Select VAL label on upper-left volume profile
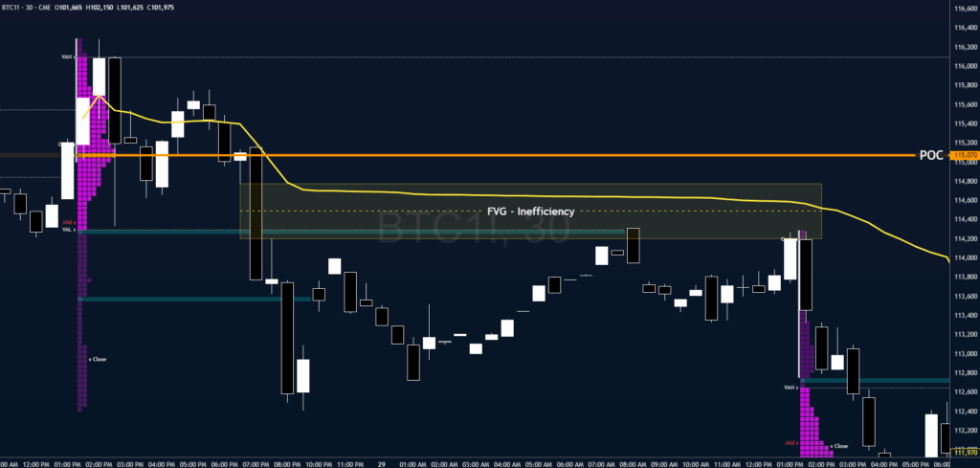Screen dimensions: 980x468 [67, 230]
